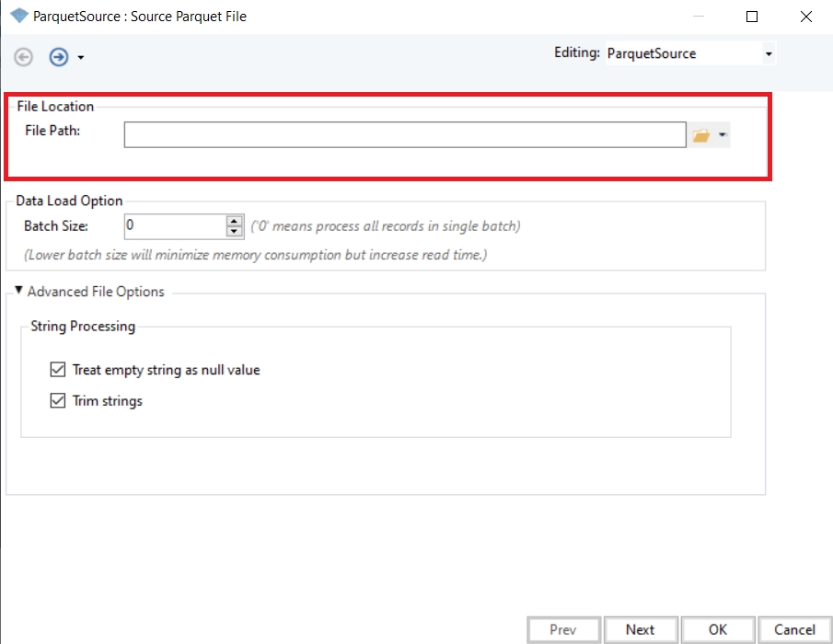The height and width of the screenshot is (644, 833).
Task: Click the '0 means process all records' note
Action: pos(386,226)
